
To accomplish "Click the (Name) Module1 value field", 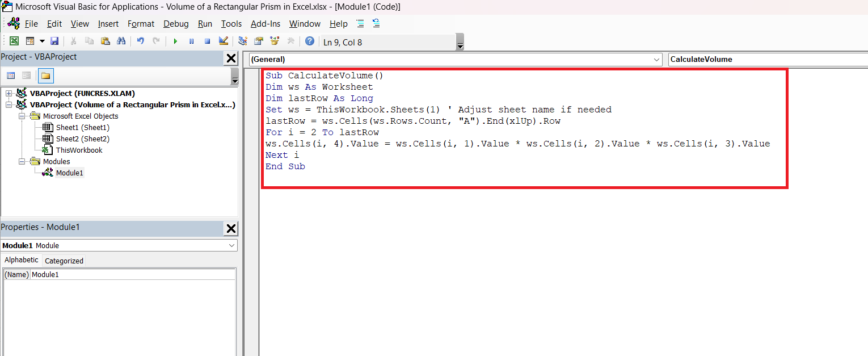I will pyautogui.click(x=133, y=274).
